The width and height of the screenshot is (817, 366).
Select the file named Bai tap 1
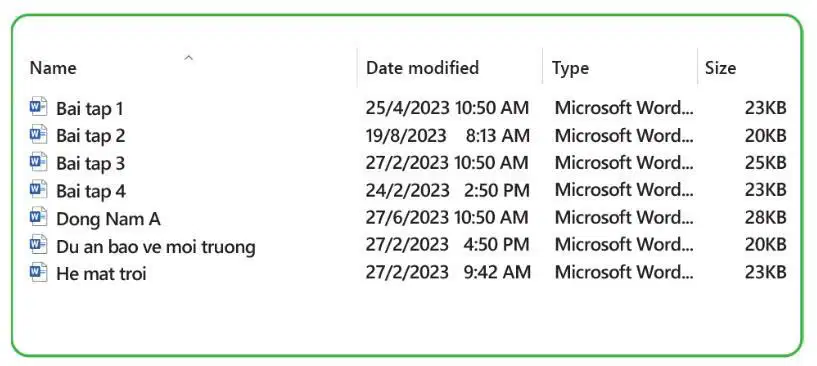tap(90, 109)
